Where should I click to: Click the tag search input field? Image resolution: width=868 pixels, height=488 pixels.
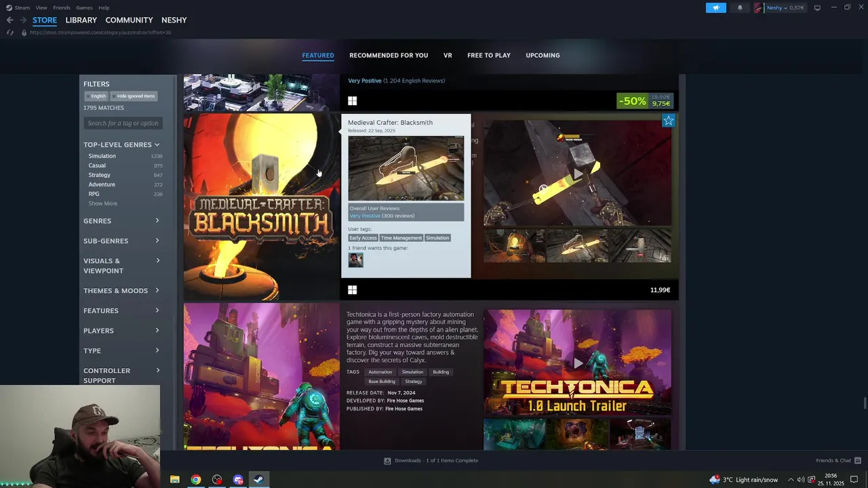(x=123, y=123)
